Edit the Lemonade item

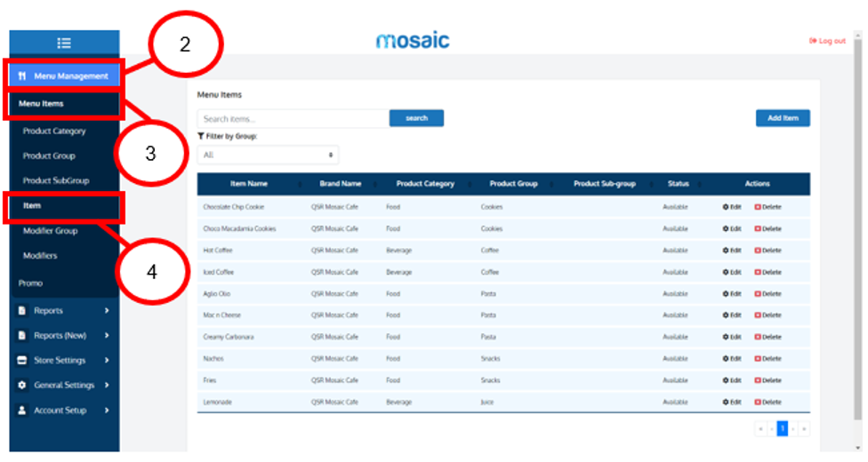(x=732, y=402)
